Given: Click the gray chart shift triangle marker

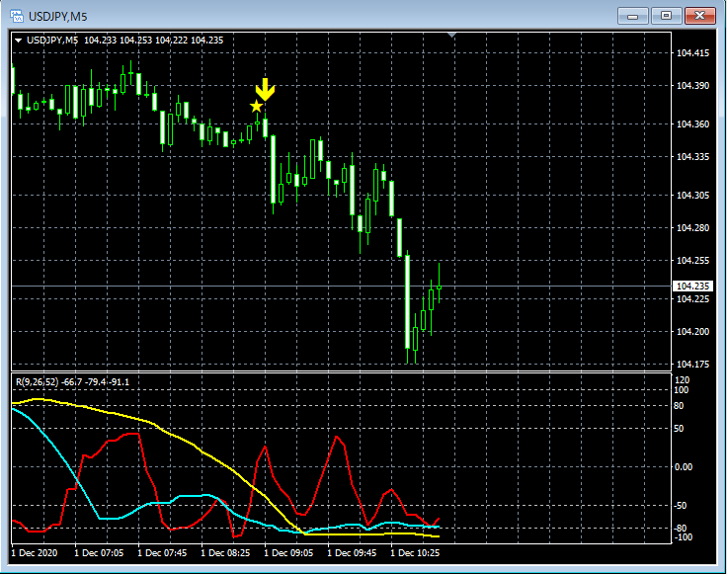Looking at the screenshot, I should [452, 37].
